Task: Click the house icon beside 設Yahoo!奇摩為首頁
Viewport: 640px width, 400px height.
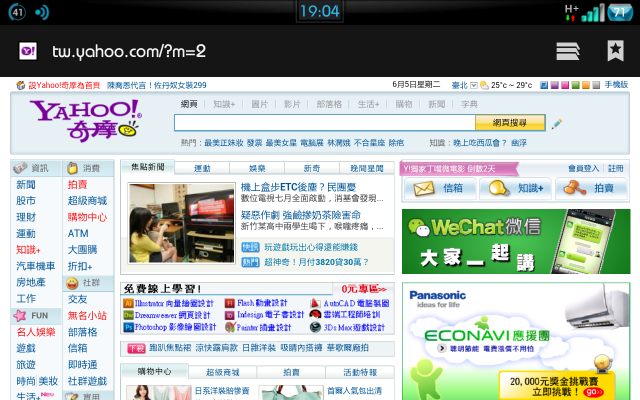Action: [x=21, y=85]
